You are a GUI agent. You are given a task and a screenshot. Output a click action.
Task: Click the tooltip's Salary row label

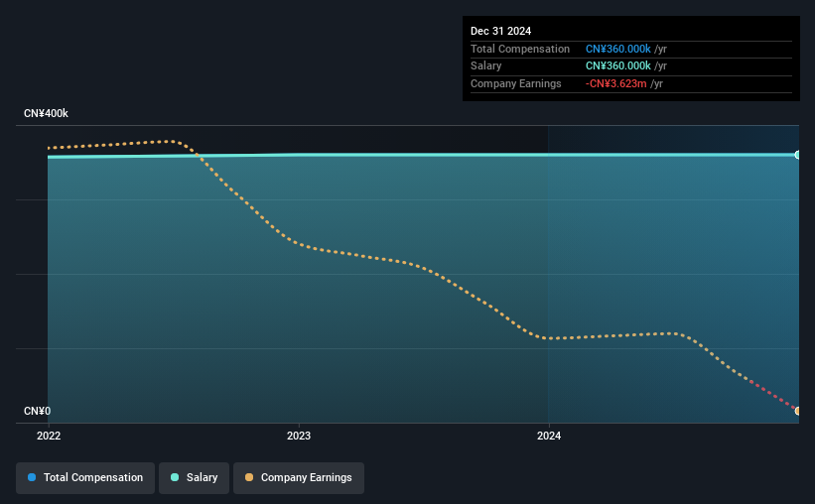tap(486, 66)
